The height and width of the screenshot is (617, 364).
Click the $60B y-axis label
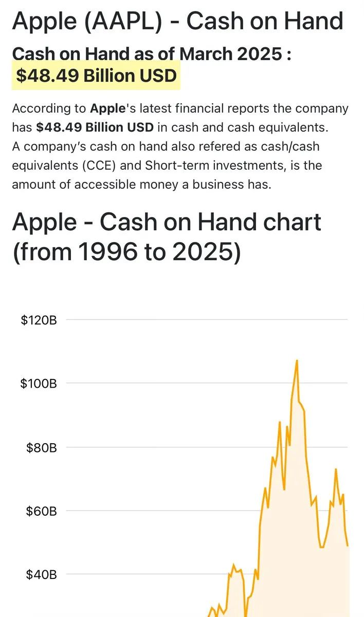42,511
